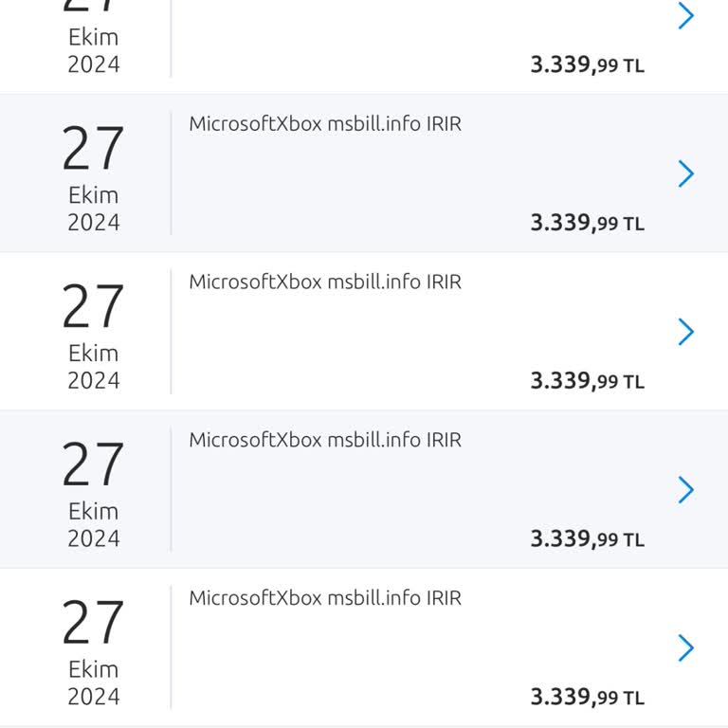Viewport: 728px width, 728px height.
Task: Open MicrosoftXbox msbill.info text in upper gray row
Action: point(325,124)
